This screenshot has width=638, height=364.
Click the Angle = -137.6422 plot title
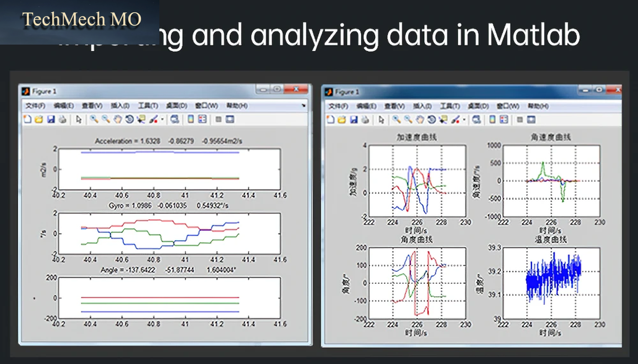tap(168, 270)
